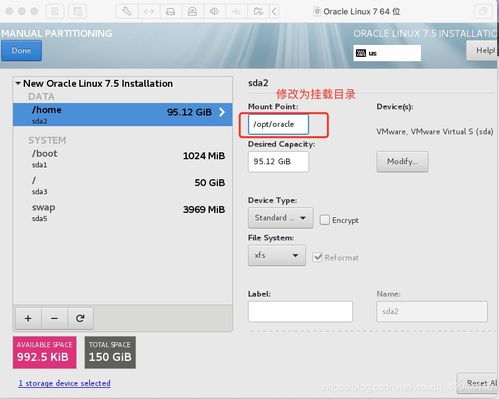499x399 pixels.
Task: Click the Mount Point text field
Action: [x=278, y=124]
